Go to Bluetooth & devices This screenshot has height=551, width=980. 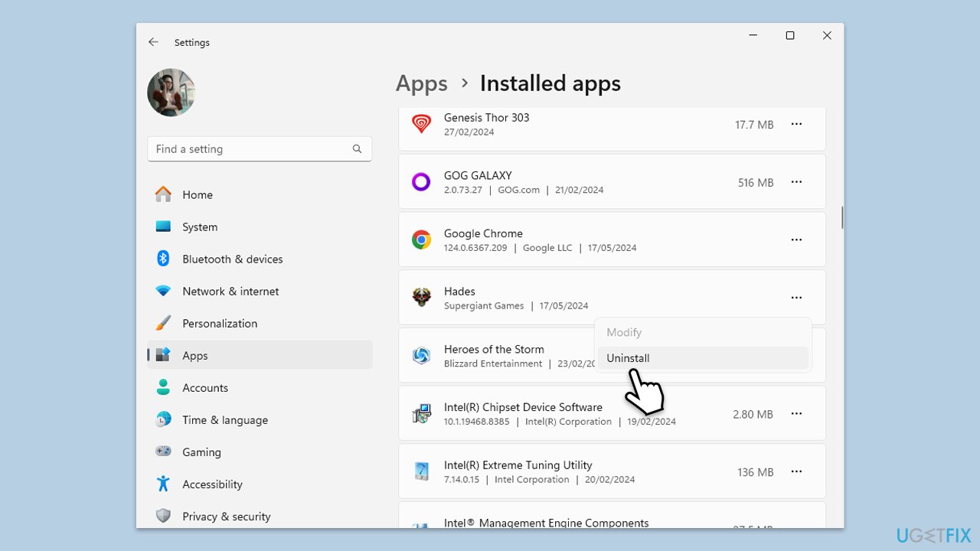pos(232,259)
